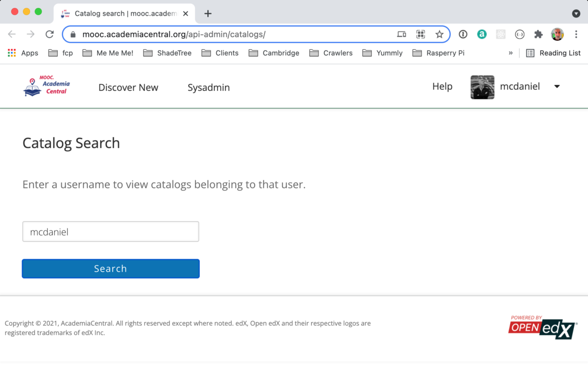Click the MOOC Academia Central logo
The image size is (588, 384).
(x=46, y=86)
